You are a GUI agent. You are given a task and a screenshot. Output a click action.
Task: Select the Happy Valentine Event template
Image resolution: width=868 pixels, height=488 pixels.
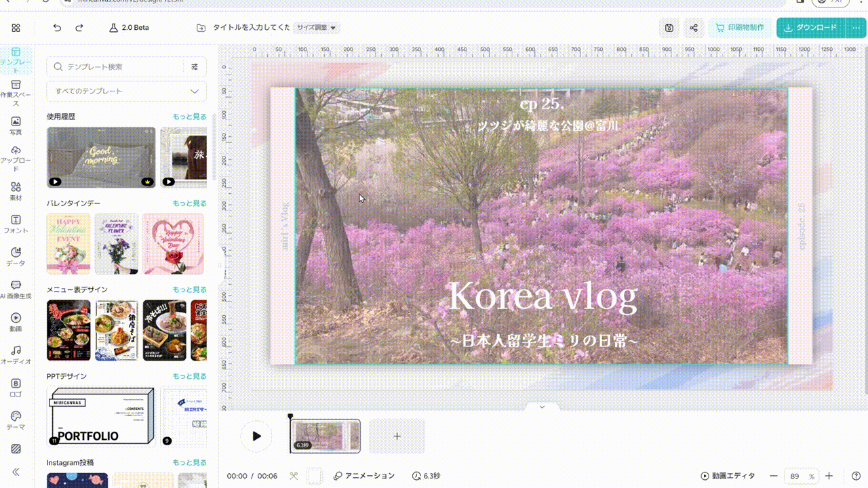[68, 243]
